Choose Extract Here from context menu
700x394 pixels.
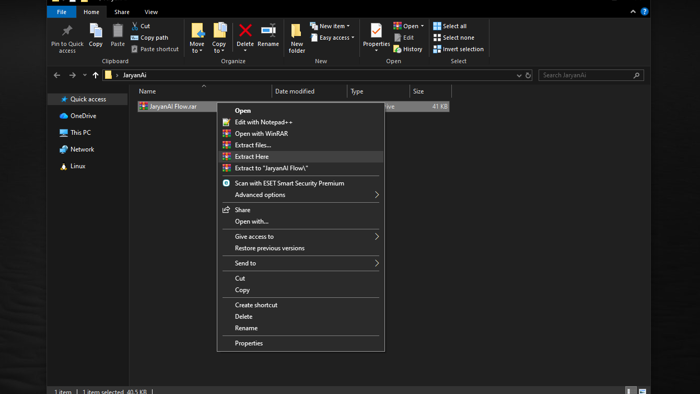(x=301, y=157)
